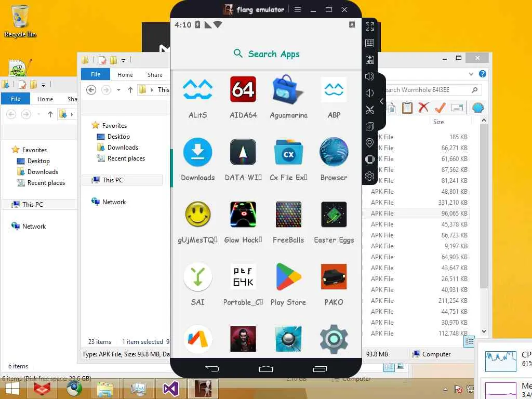
Task: Open Visual Studio from the taskbar
Action: click(x=170, y=389)
